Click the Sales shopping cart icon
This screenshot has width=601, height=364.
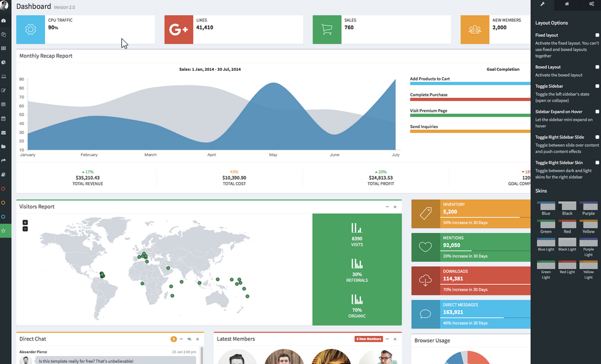click(327, 30)
